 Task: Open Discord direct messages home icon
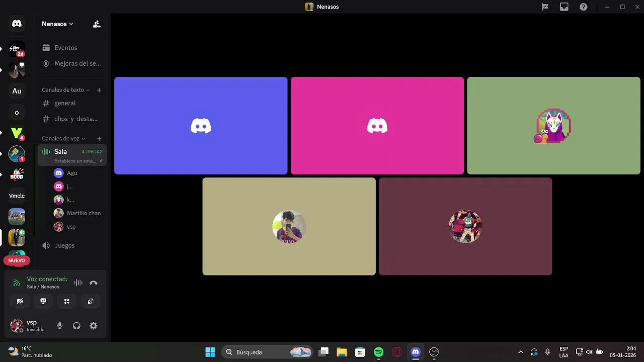[17, 24]
